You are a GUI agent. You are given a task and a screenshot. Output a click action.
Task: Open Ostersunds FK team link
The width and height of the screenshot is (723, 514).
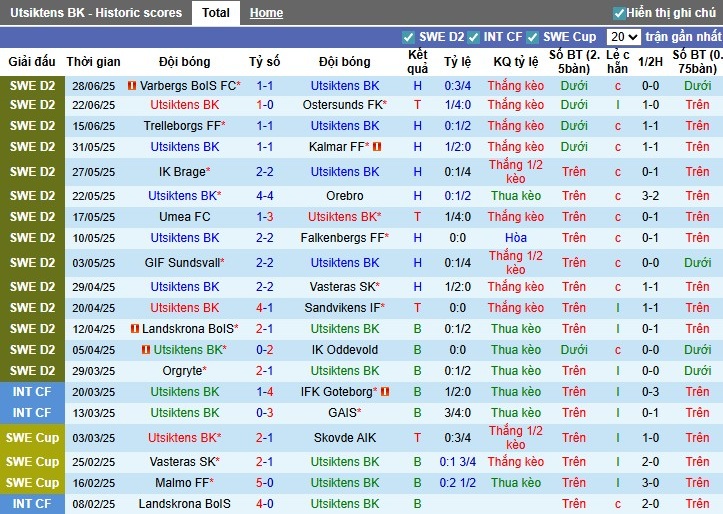pyautogui.click(x=342, y=105)
